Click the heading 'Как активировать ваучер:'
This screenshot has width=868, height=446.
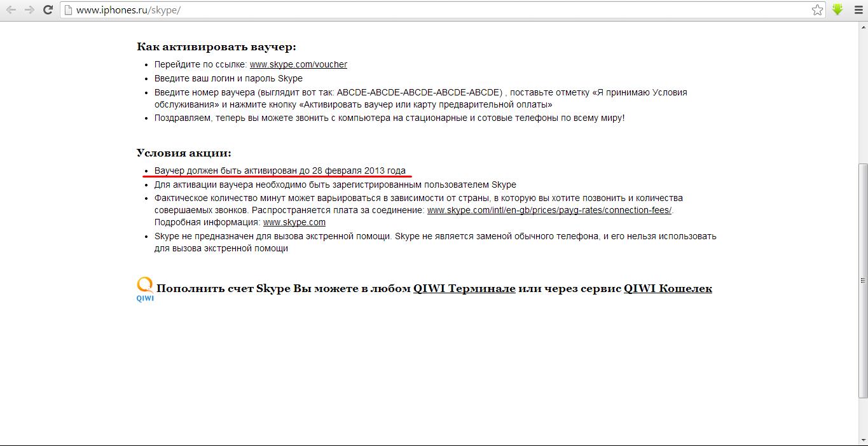coord(216,47)
